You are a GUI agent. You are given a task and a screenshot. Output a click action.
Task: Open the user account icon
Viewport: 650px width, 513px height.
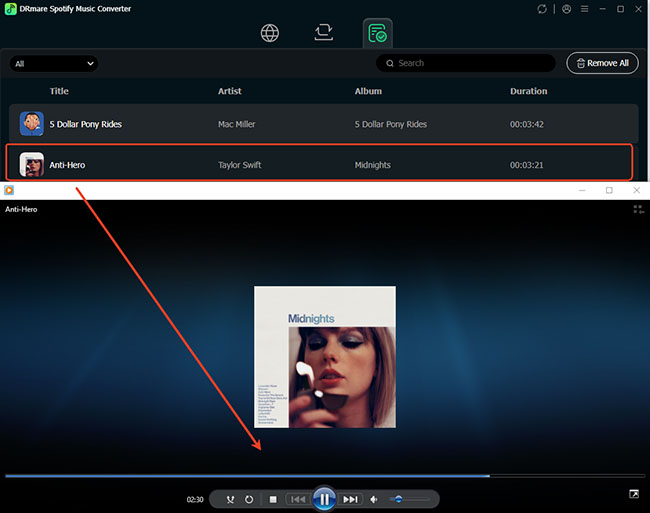(x=566, y=9)
